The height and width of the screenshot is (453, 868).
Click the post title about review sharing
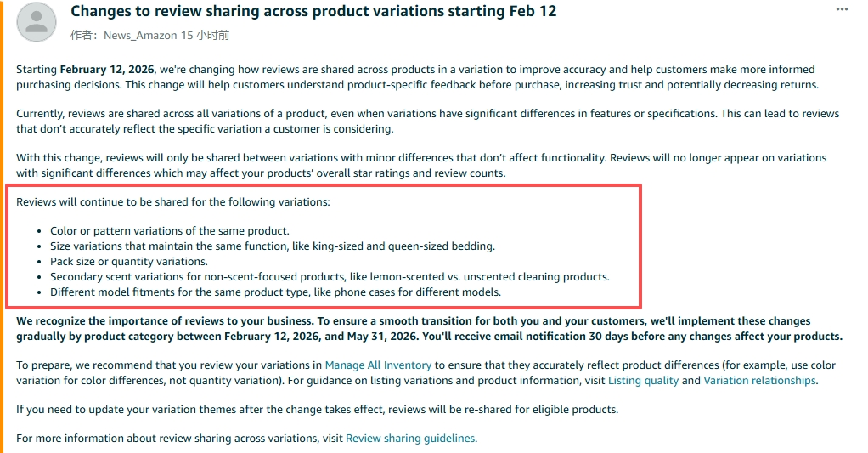[x=313, y=12]
